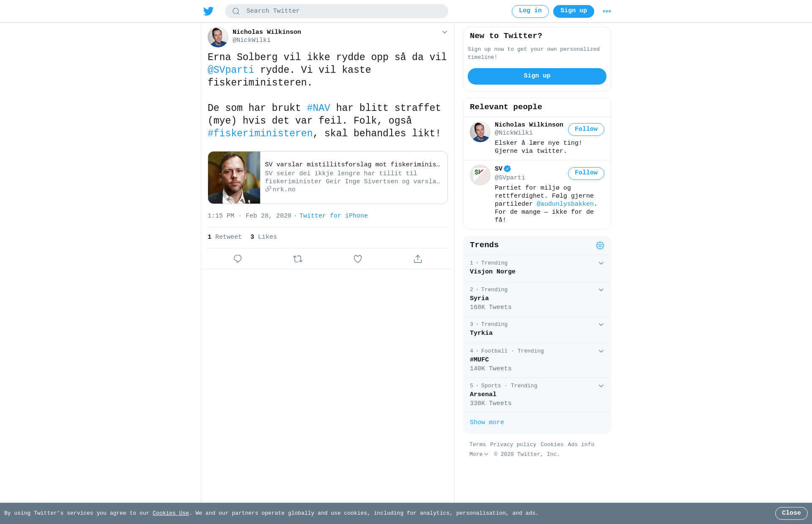Click the Twitter bird logo

click(208, 11)
